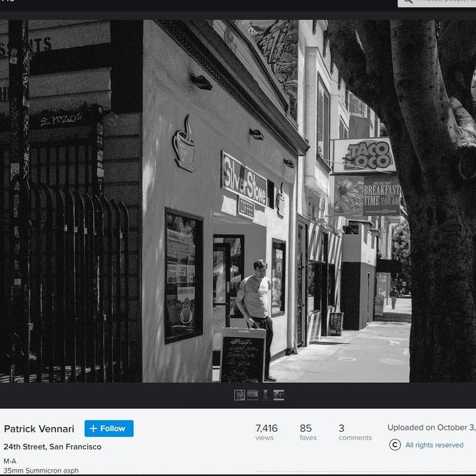Select the first filmstrip thumbnail
This screenshot has width=476, height=476.
pyautogui.click(x=239, y=395)
